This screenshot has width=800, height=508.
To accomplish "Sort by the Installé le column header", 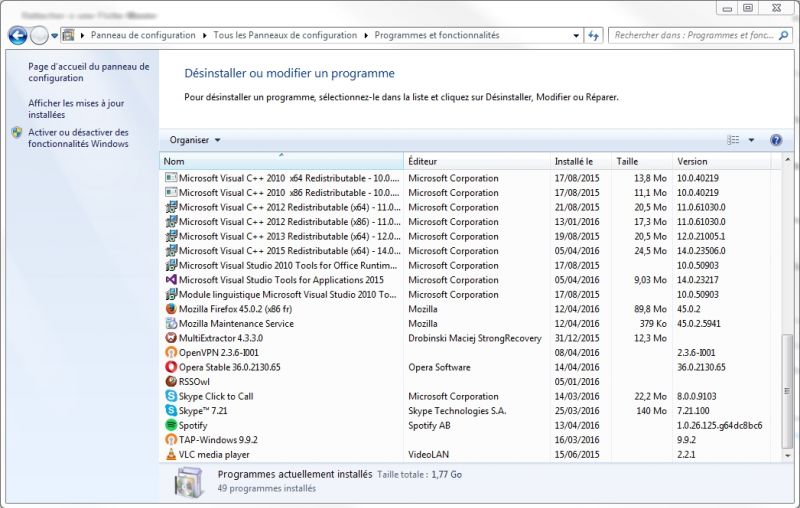I will [581, 161].
